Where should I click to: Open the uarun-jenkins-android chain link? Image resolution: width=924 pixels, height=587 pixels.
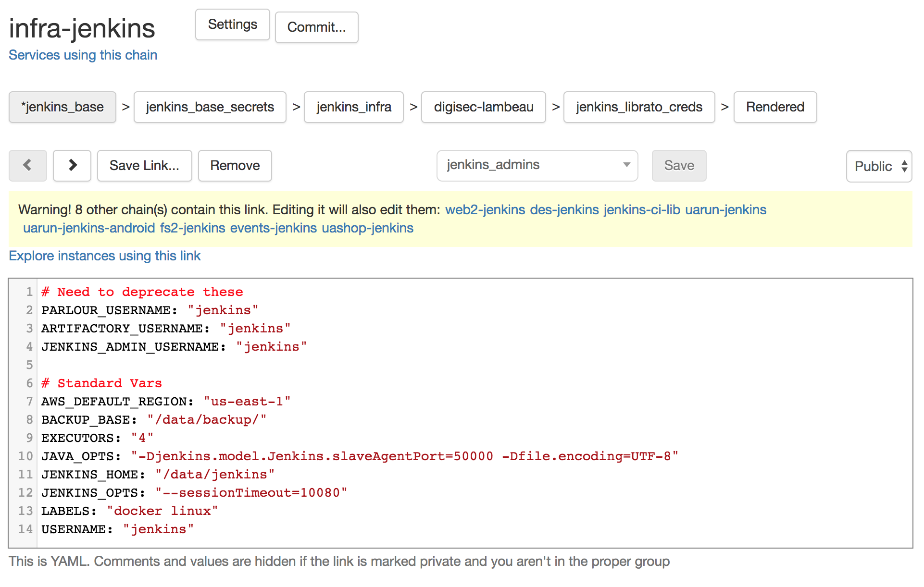(89, 228)
